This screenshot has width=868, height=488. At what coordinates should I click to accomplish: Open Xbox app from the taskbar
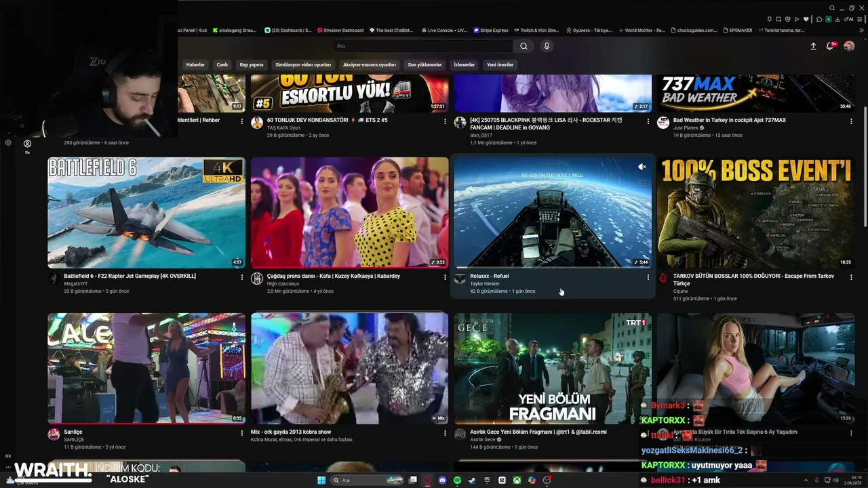point(517,480)
